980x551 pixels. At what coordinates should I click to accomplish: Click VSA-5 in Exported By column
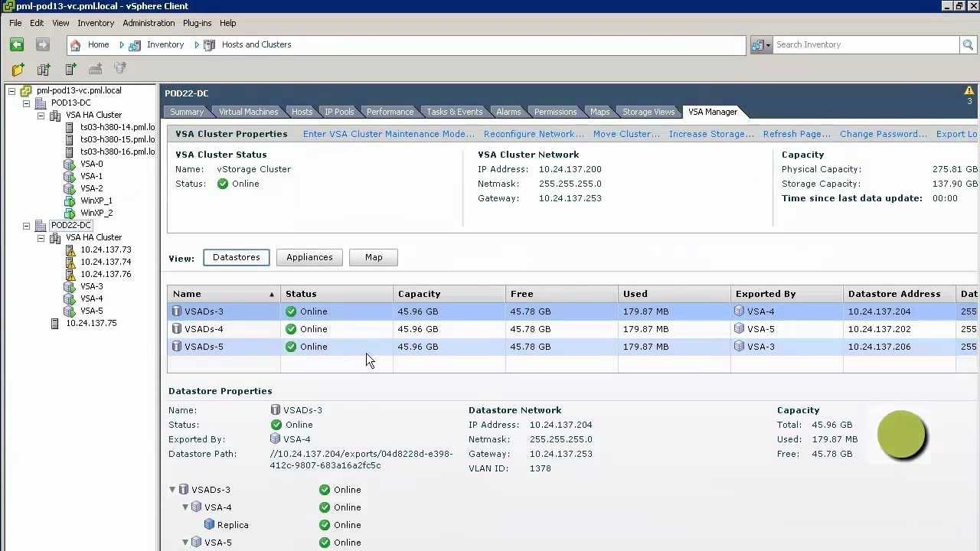[x=760, y=329]
